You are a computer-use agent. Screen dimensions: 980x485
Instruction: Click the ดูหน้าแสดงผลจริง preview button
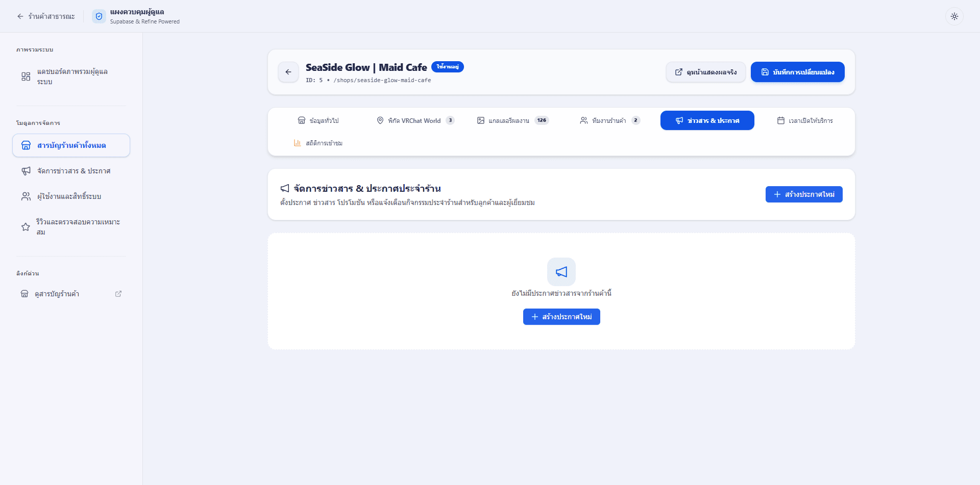[705, 72]
